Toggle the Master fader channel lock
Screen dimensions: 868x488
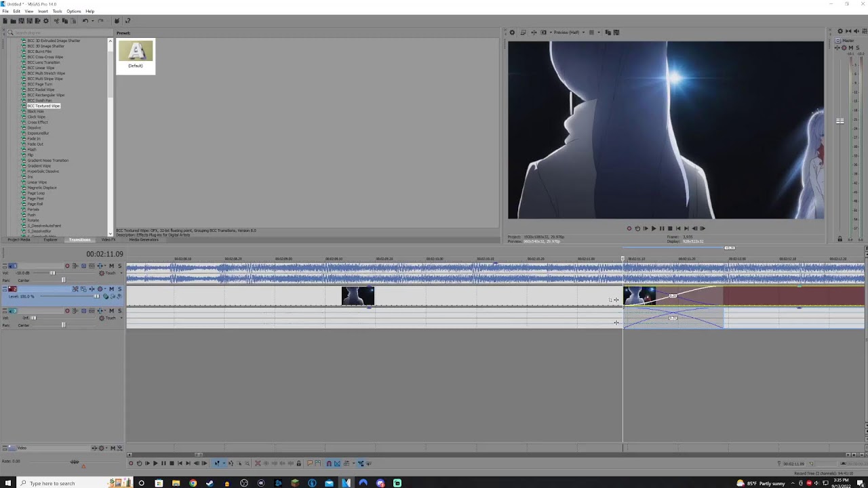[x=840, y=239]
